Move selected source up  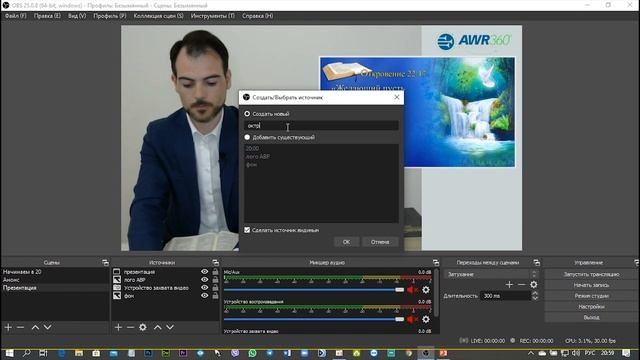coord(158,327)
